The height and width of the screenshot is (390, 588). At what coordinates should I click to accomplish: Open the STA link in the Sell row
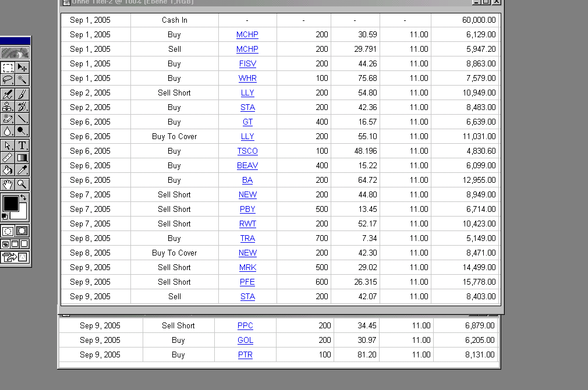tap(247, 297)
